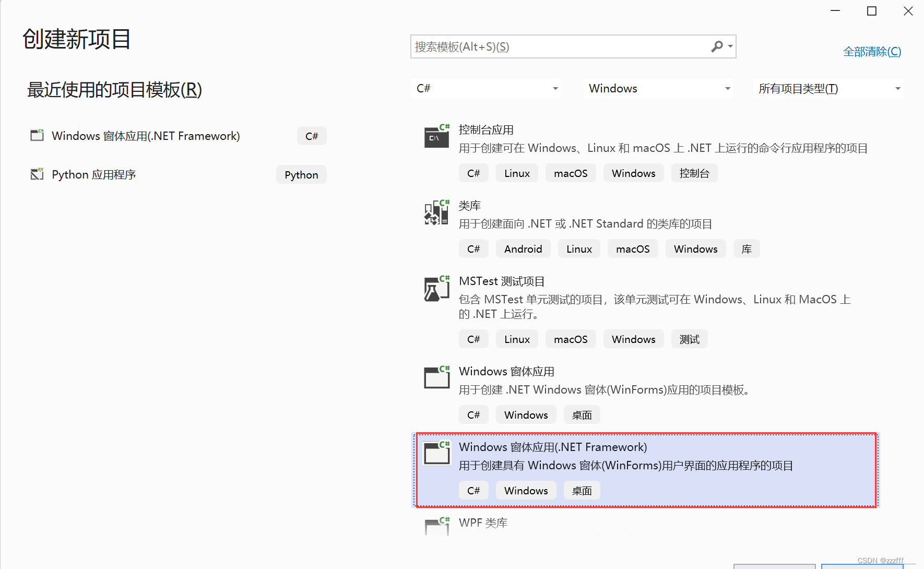The height and width of the screenshot is (569, 924).
Task: Click the Console App template icon
Action: tap(437, 136)
